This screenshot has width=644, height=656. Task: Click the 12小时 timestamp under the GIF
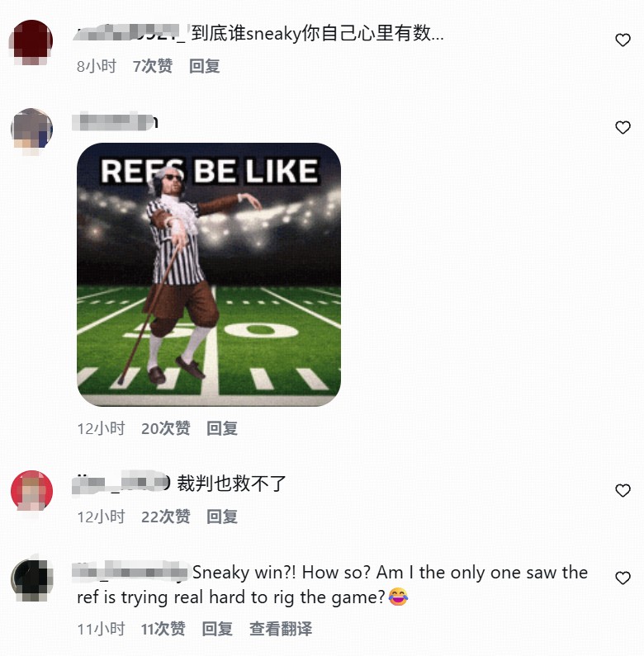(101, 428)
